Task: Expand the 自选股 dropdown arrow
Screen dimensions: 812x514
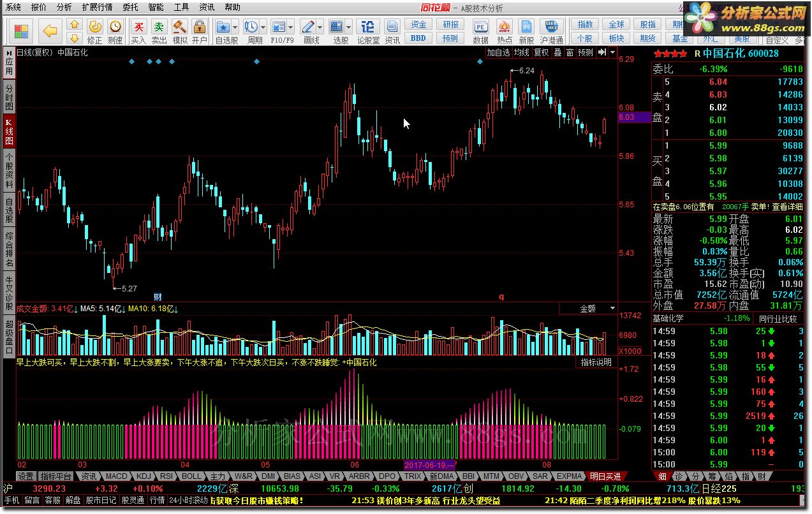Action: pyautogui.click(x=235, y=27)
